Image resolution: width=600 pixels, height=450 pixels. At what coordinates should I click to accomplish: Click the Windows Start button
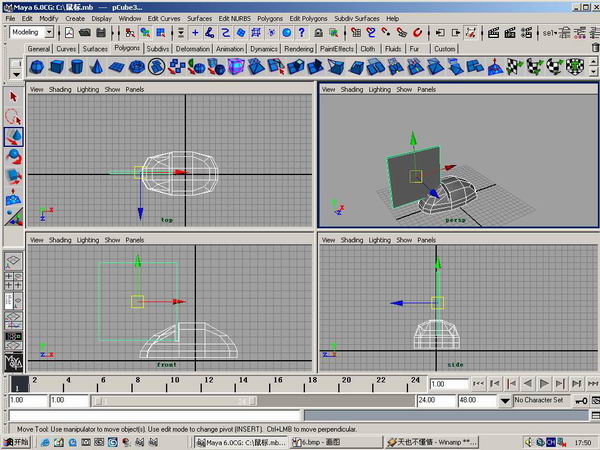(16, 442)
